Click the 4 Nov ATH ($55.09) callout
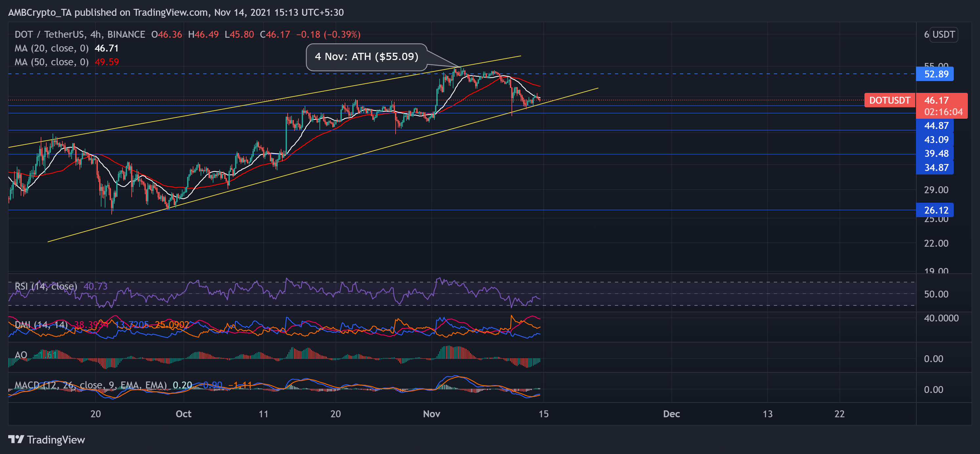The height and width of the screenshot is (454, 980). tap(366, 57)
